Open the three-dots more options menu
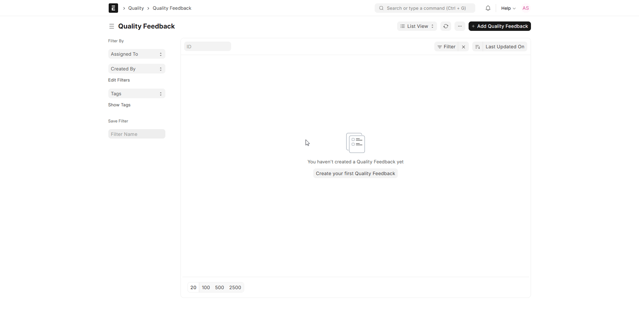The width and height of the screenshot is (644, 317). tap(460, 26)
